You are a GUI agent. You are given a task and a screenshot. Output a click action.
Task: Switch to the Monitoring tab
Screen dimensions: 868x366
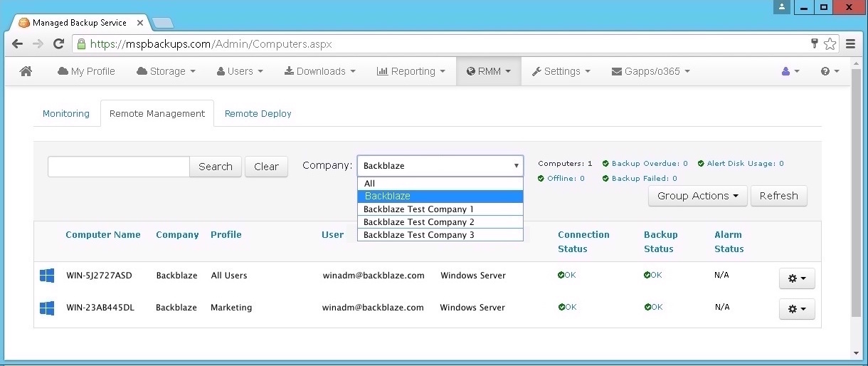66,113
